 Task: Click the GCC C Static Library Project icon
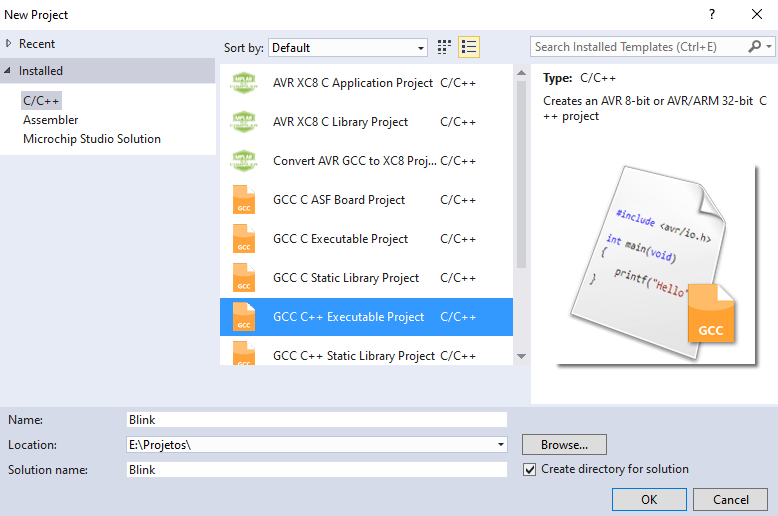pos(244,277)
